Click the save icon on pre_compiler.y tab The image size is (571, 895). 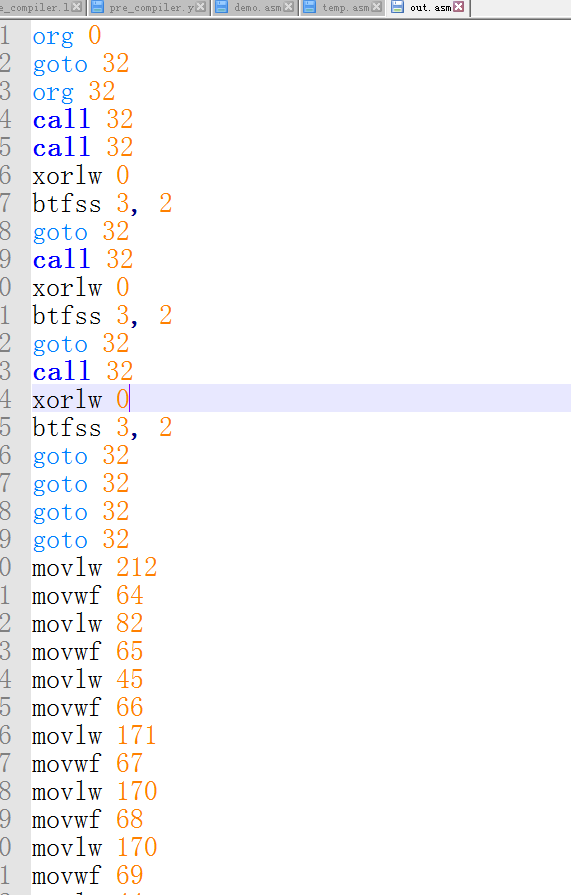pos(97,7)
